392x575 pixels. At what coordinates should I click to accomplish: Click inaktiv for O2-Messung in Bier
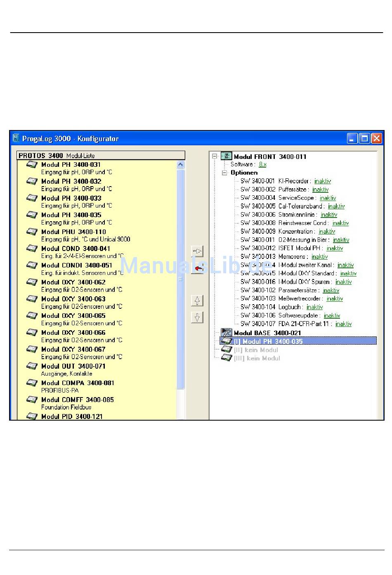pyautogui.click(x=341, y=240)
